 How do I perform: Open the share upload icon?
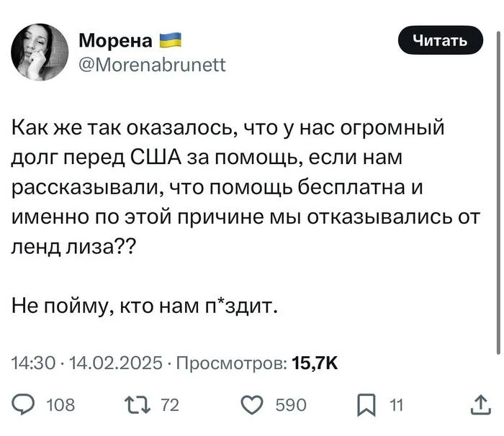pyautogui.click(x=481, y=405)
